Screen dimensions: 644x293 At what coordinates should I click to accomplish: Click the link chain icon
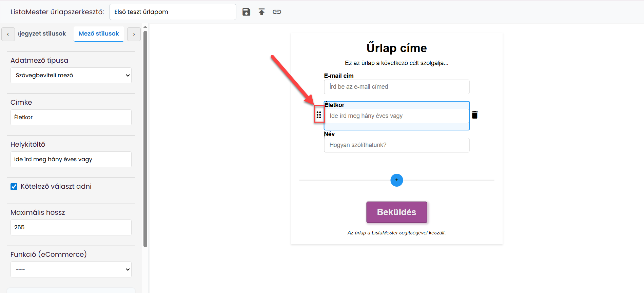[x=277, y=12]
